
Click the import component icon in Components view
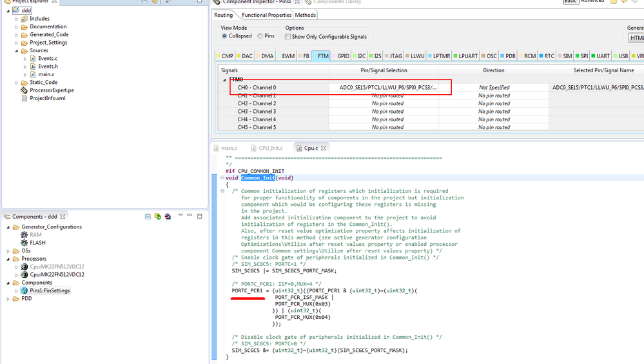(168, 216)
